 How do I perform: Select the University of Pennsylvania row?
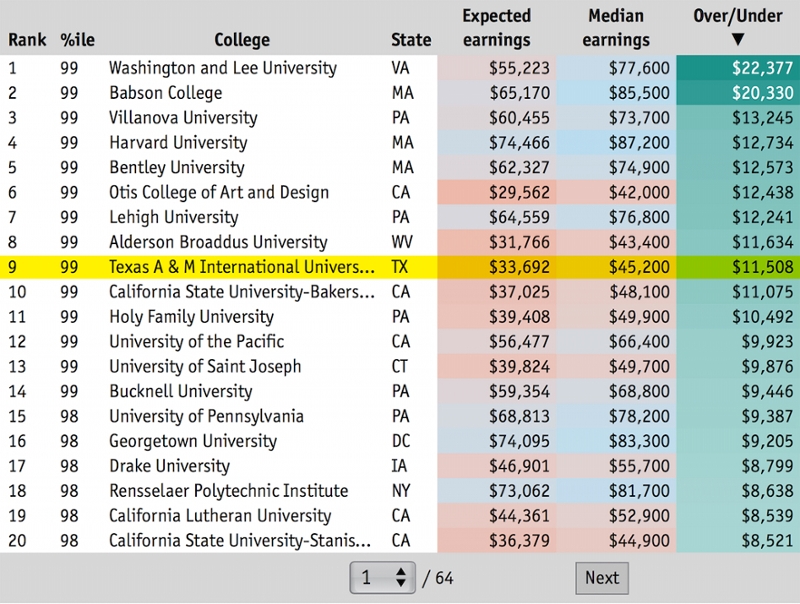click(206, 416)
